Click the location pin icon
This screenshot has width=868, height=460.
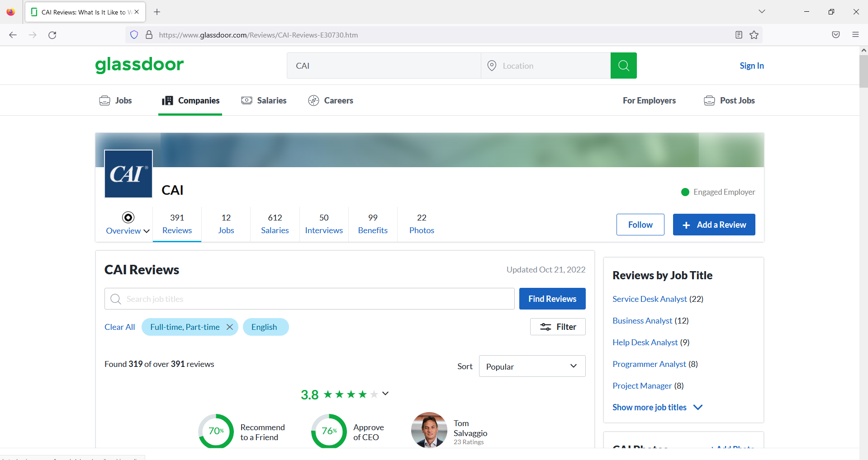[492, 66]
